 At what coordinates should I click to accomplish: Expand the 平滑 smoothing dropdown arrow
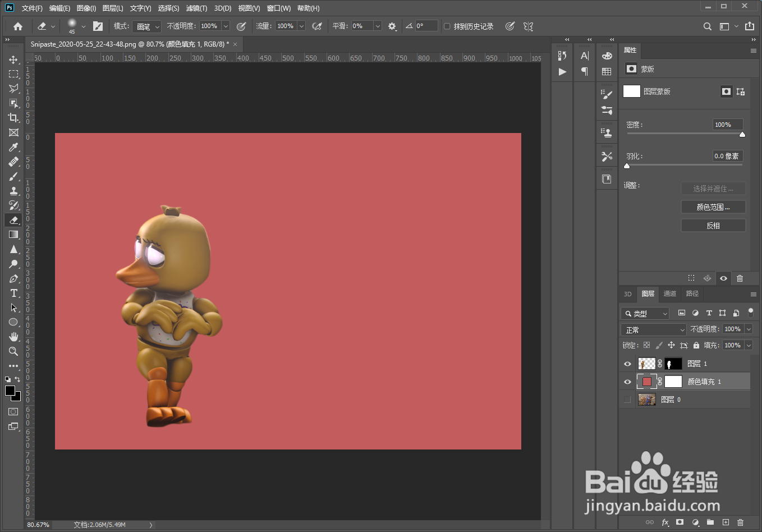point(378,26)
